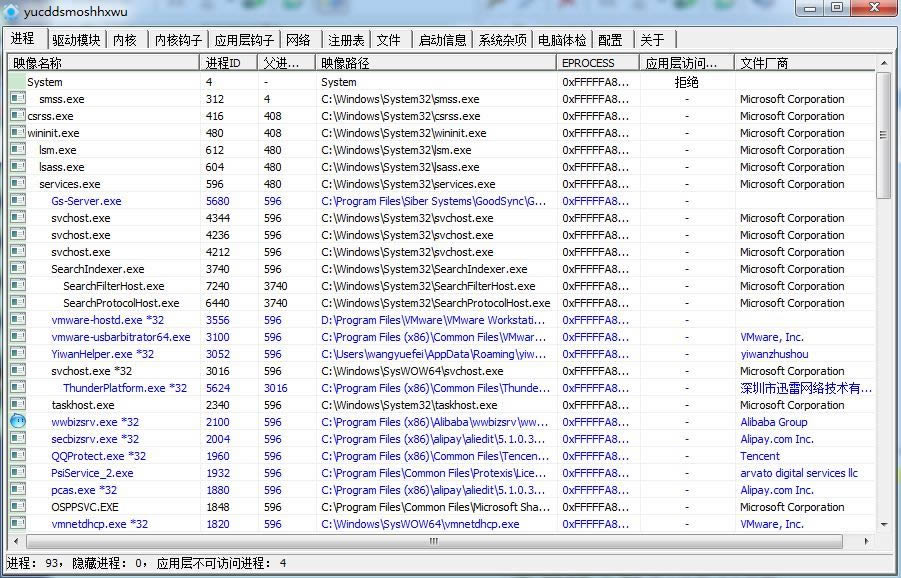Image resolution: width=901 pixels, height=578 pixels.
Task: Sort by EPROCESS column header
Action: pos(598,63)
